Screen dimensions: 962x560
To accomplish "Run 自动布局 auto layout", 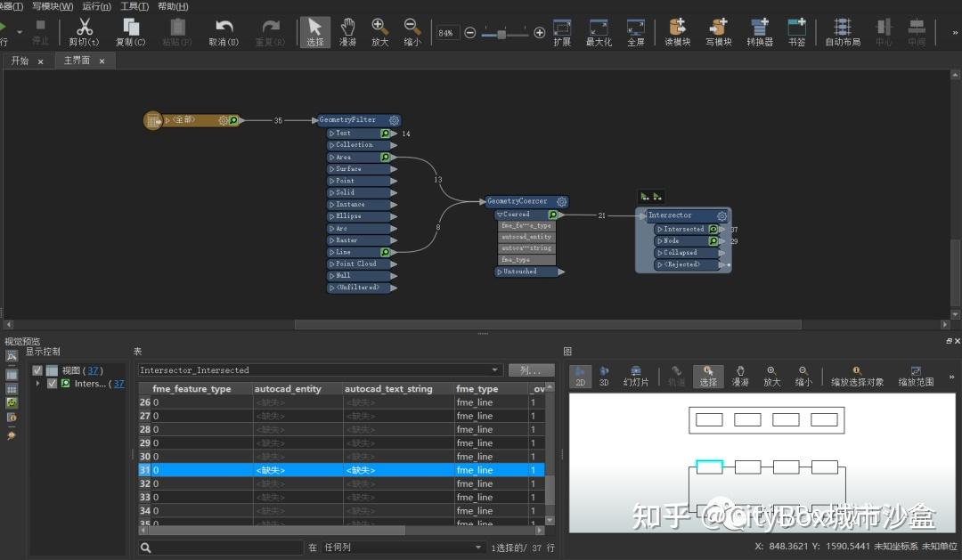I will (x=843, y=32).
